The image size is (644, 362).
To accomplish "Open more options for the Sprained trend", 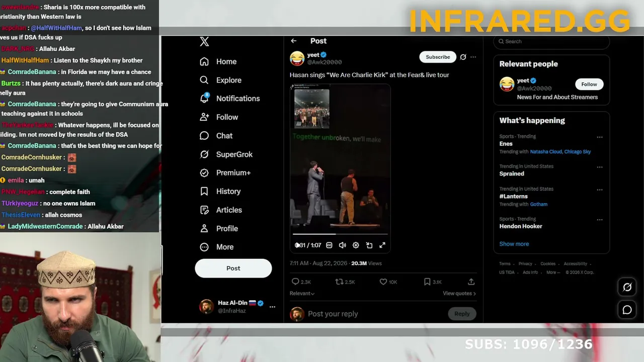I will click(x=600, y=167).
